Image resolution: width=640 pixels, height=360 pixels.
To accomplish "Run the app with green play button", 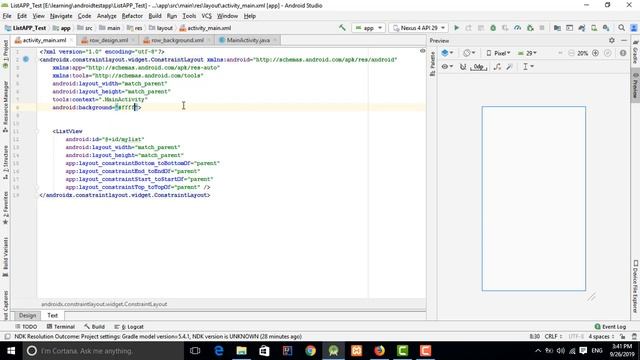I will [x=456, y=28].
